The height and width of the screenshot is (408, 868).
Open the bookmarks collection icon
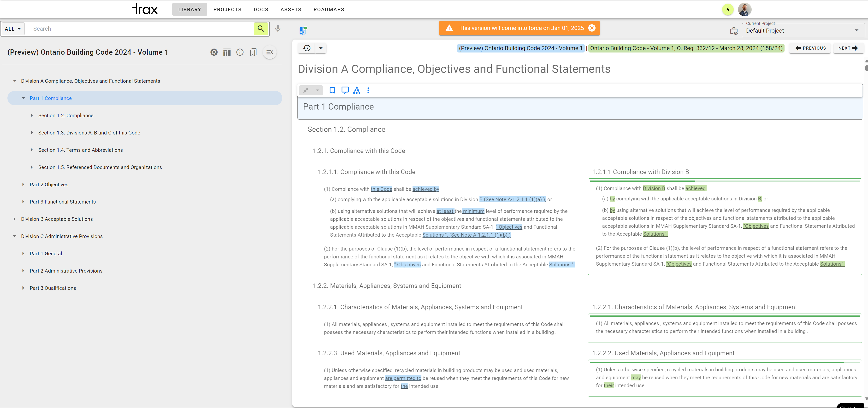[x=253, y=52]
